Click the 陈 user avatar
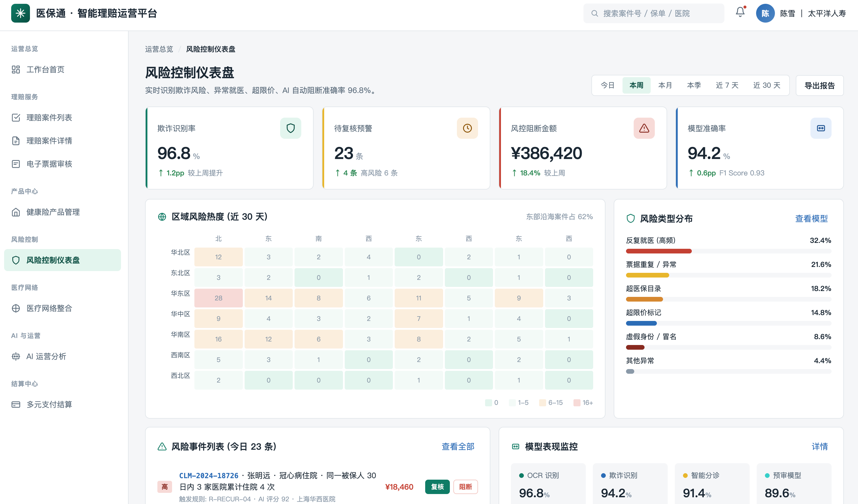 coord(765,13)
